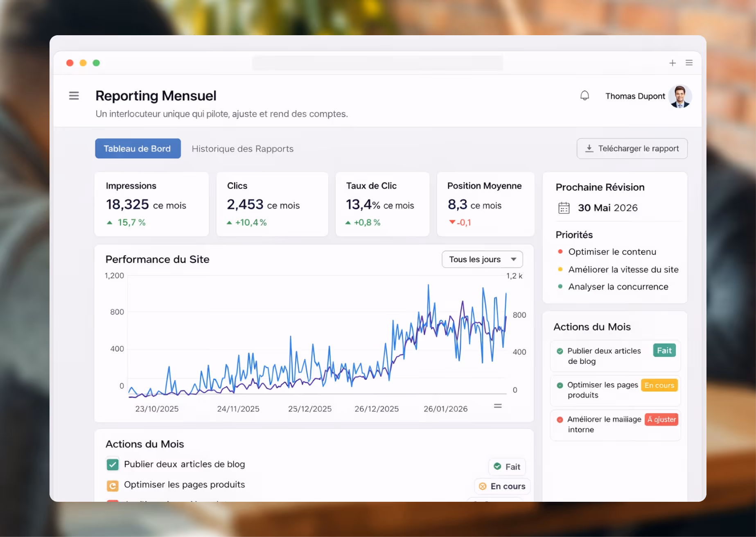Click the green dot beside Analyser la concurrence
This screenshot has width=756, height=537.
560,286
